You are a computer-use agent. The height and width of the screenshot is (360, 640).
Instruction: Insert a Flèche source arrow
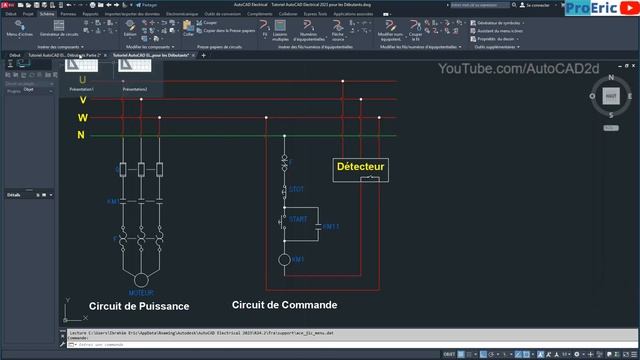point(338,31)
